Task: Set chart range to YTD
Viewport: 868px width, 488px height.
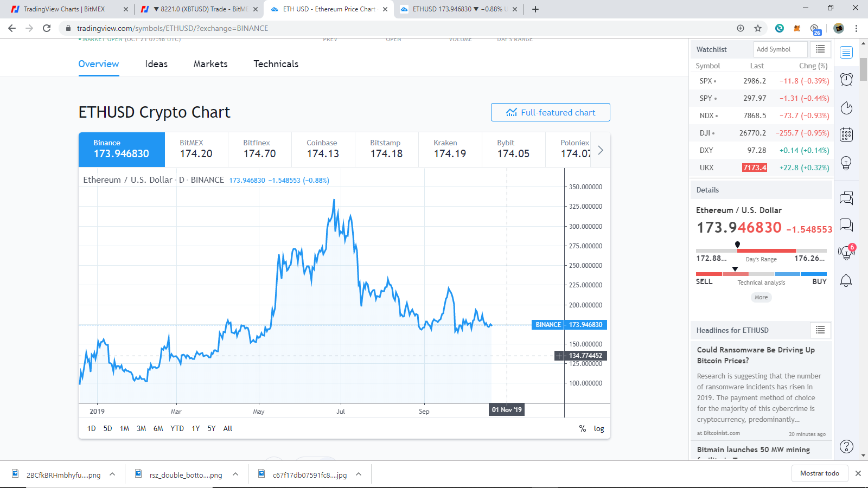Action: (x=177, y=428)
